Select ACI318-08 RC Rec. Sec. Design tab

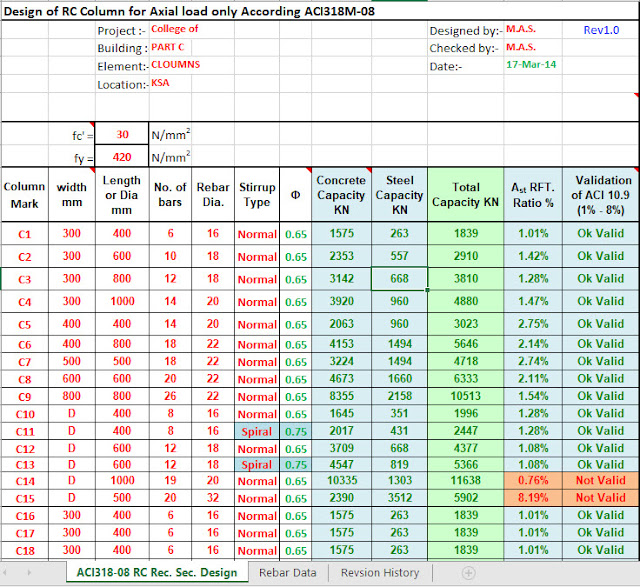[157, 572]
